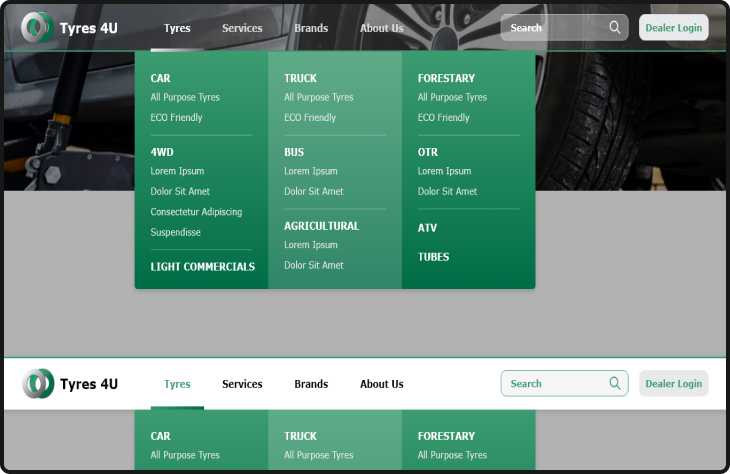Screen dimensions: 730x474
Task: Click Dealer Login button in the white header
Action: tap(674, 383)
